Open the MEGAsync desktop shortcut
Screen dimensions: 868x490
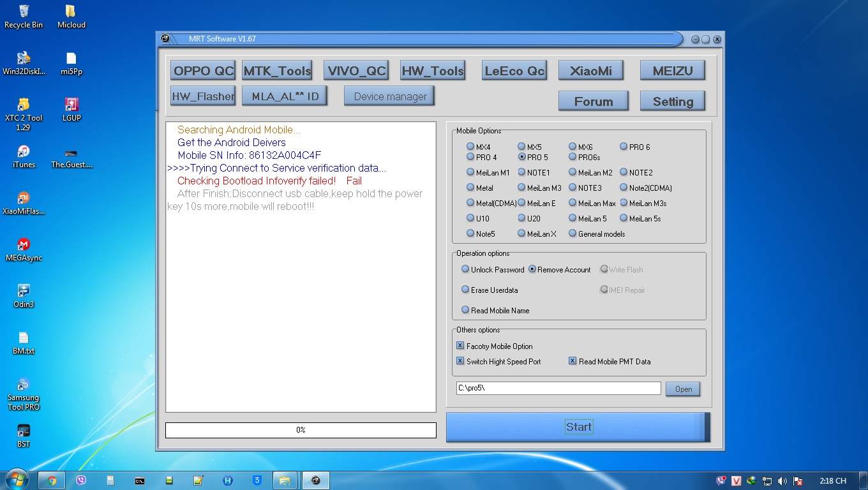(24, 249)
